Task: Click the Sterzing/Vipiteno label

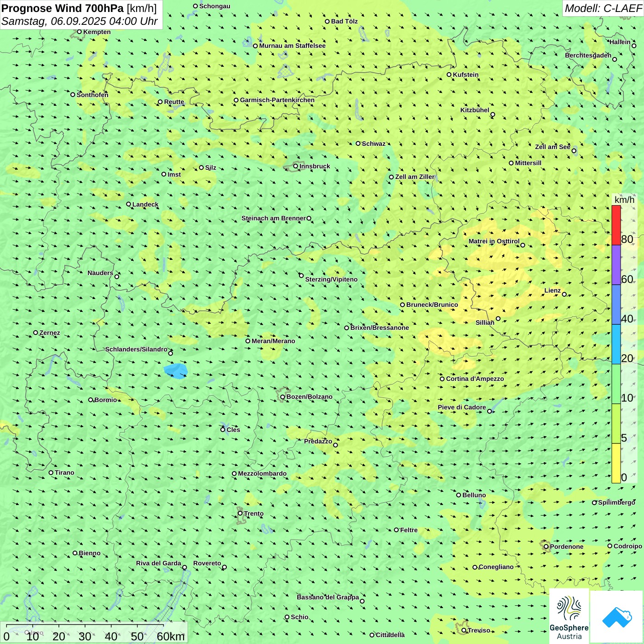Action: click(331, 279)
